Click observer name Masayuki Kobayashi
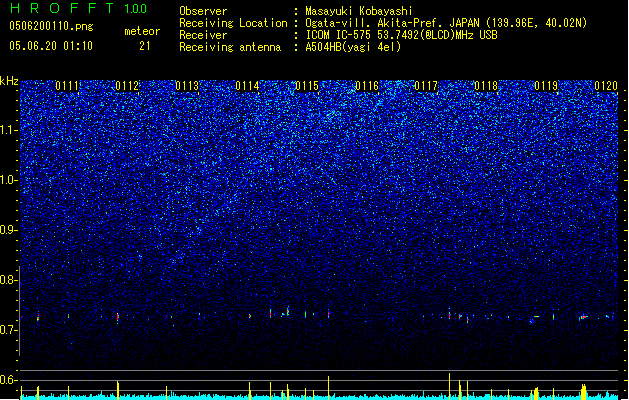The width and height of the screenshot is (629, 400). click(359, 11)
